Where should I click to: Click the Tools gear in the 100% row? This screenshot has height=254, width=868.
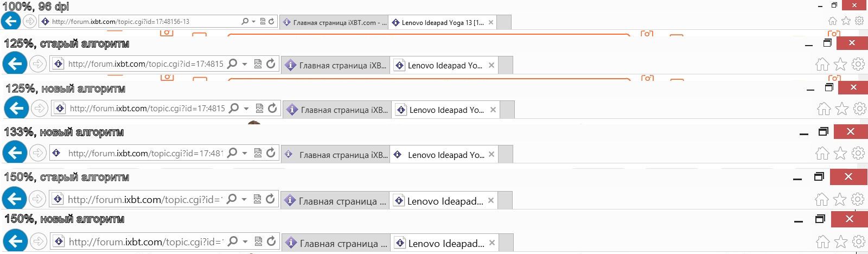[859, 21]
